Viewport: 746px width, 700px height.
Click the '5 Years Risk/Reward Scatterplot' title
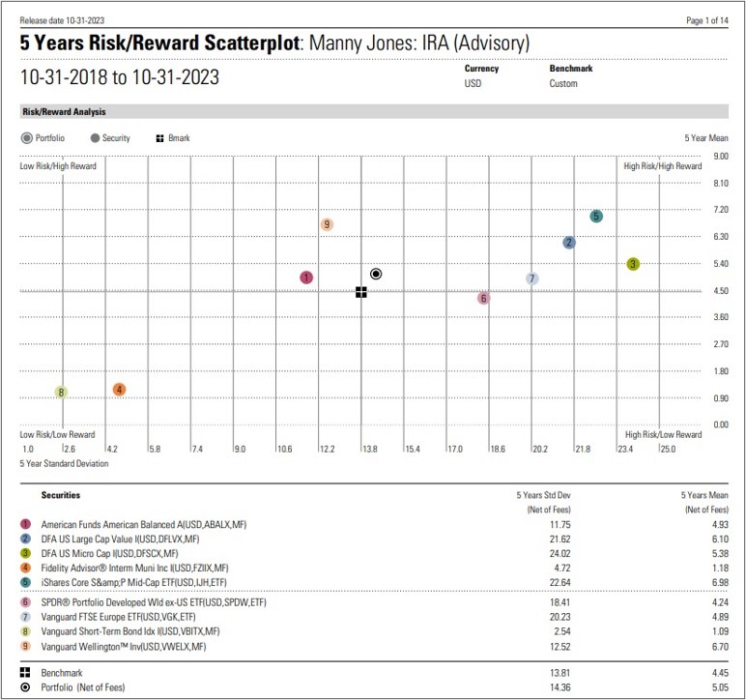159,43
